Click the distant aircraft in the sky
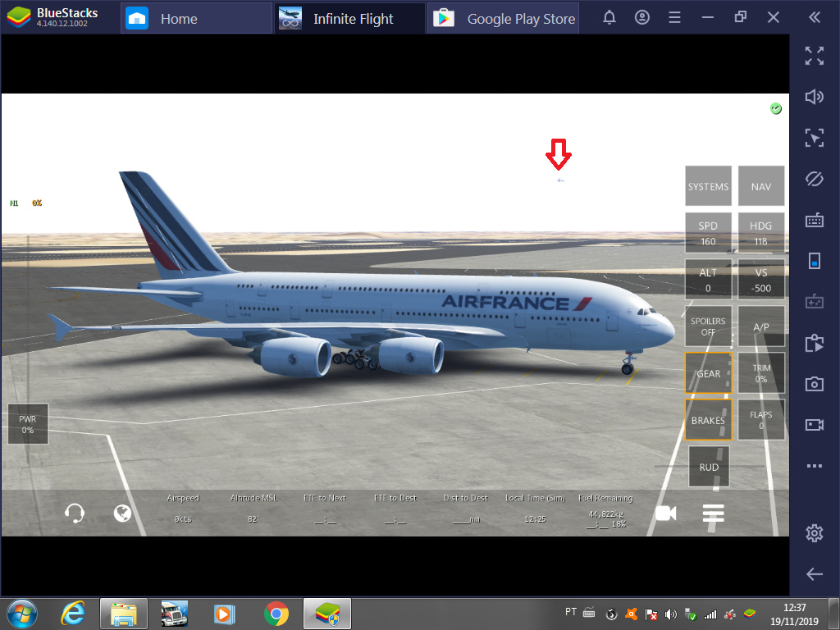The height and width of the screenshot is (630, 840). coord(559,180)
